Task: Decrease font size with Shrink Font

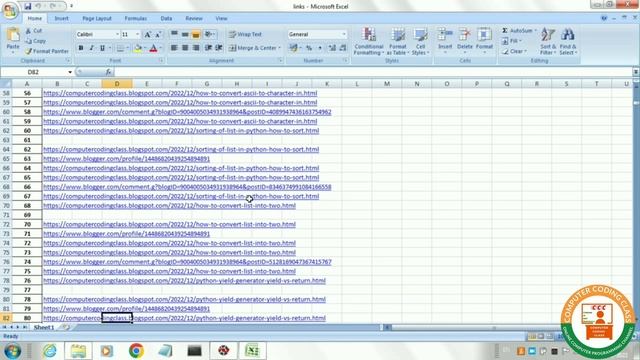Action: [x=158, y=35]
